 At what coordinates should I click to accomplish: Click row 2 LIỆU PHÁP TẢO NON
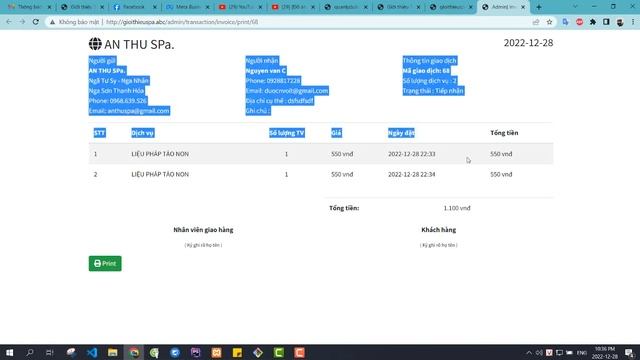coord(160,174)
